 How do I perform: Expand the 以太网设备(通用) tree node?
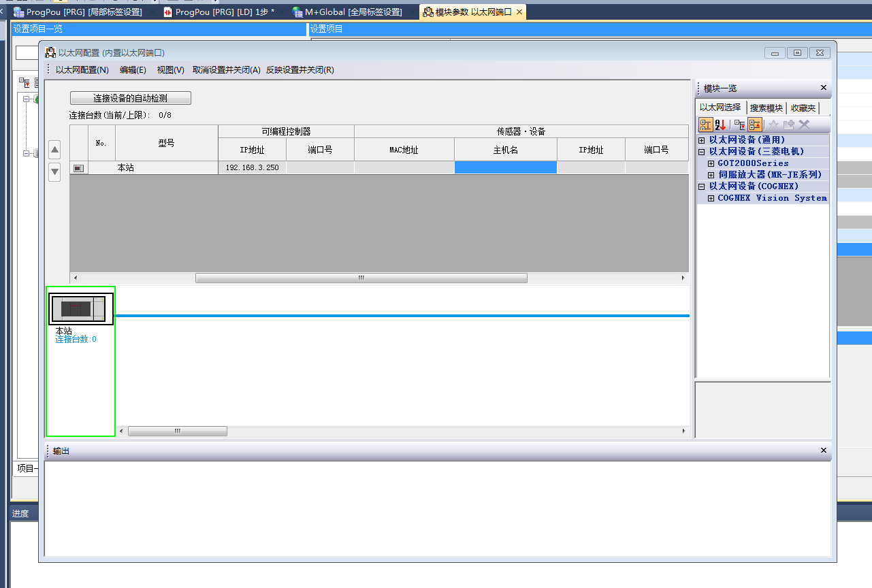pyautogui.click(x=702, y=140)
